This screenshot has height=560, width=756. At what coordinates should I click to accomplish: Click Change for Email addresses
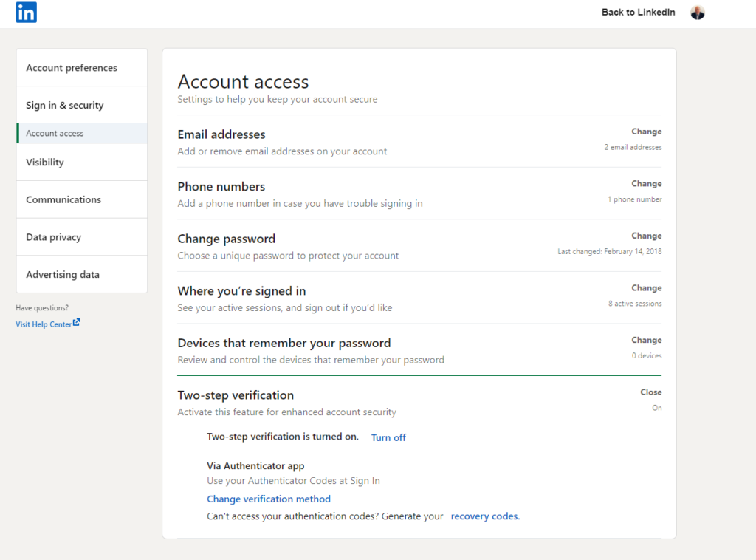click(x=646, y=132)
